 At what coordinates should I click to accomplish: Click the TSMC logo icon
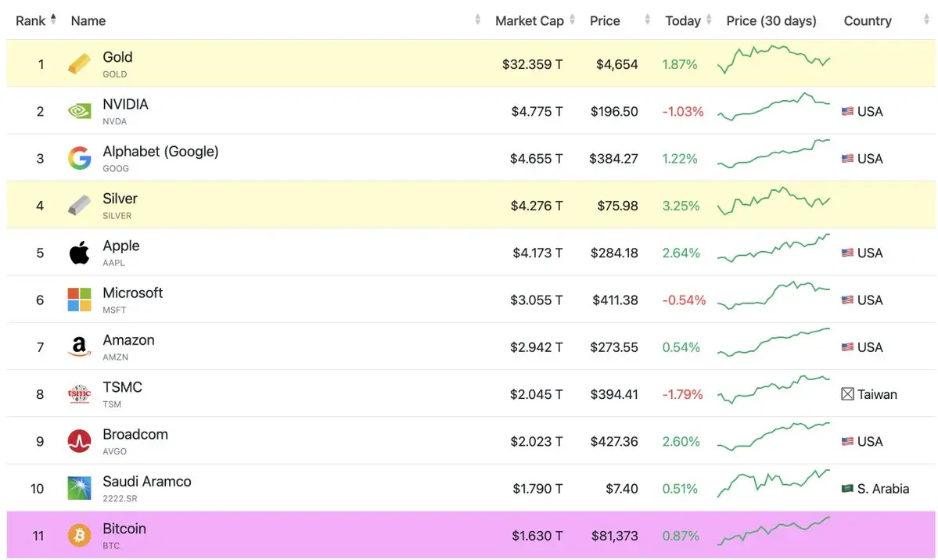(x=79, y=393)
